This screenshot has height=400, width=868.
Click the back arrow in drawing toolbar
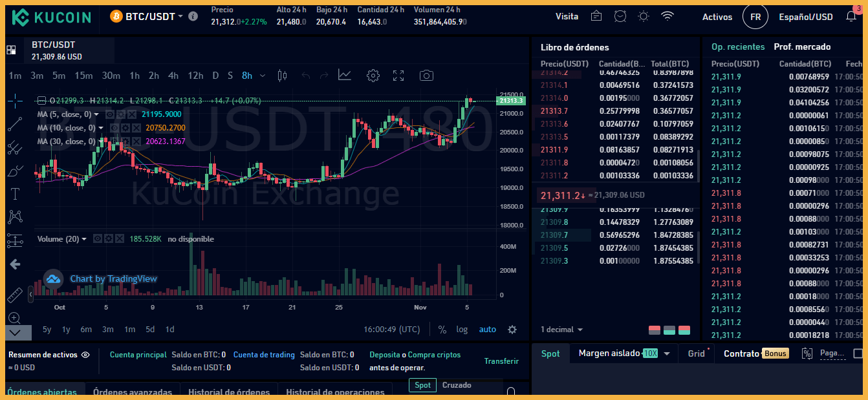coord(15,264)
